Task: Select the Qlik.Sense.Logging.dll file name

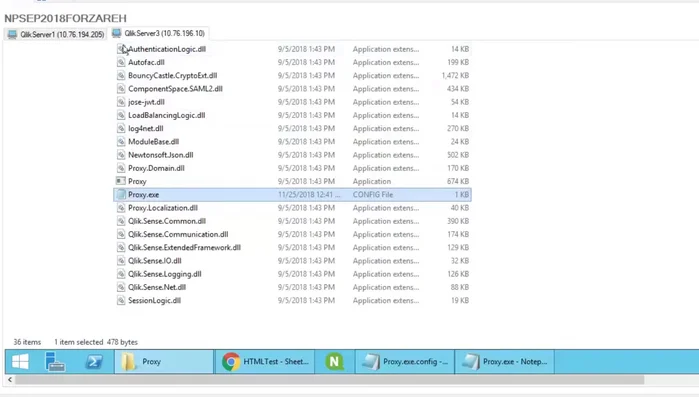Action: pos(164,274)
